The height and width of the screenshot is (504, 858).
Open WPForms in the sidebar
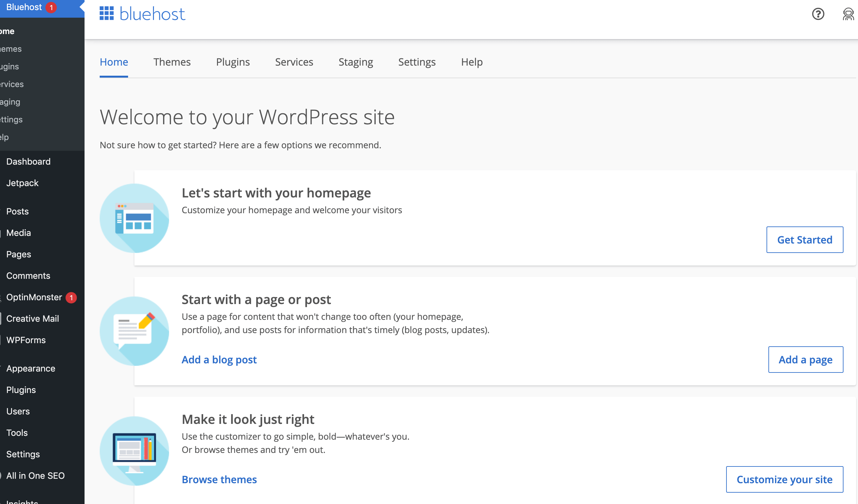coord(26,340)
